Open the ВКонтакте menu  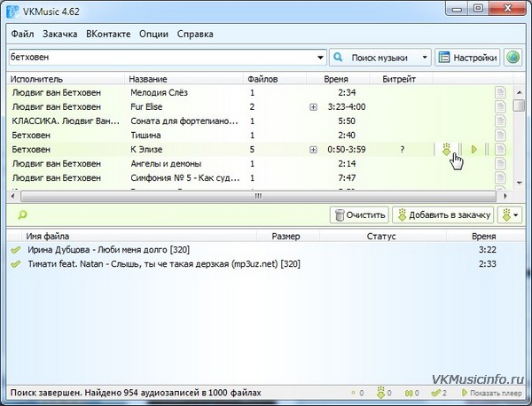(108, 34)
